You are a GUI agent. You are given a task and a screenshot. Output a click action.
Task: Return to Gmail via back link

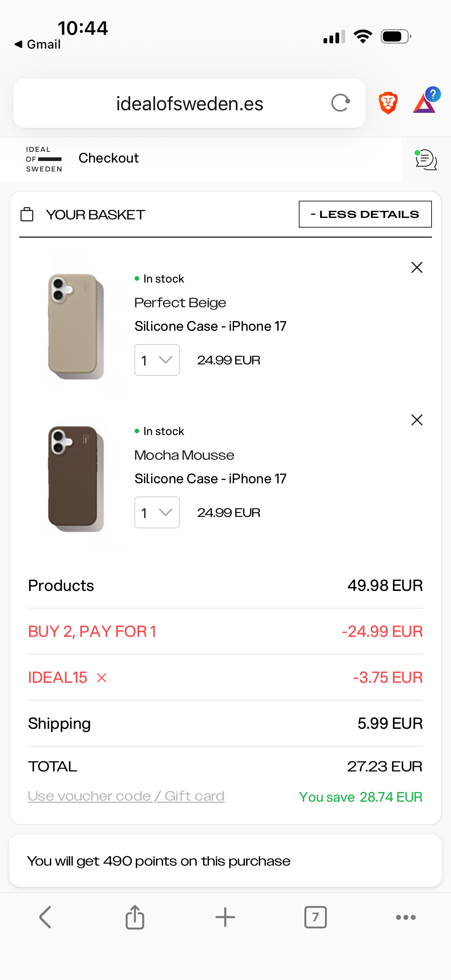(38, 44)
